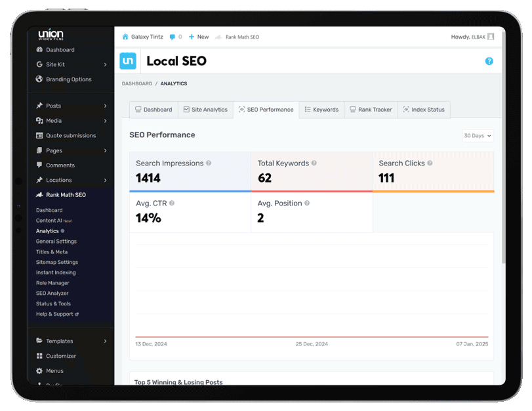
Task: Click the comments bubble icon in top bar
Action: (x=173, y=37)
